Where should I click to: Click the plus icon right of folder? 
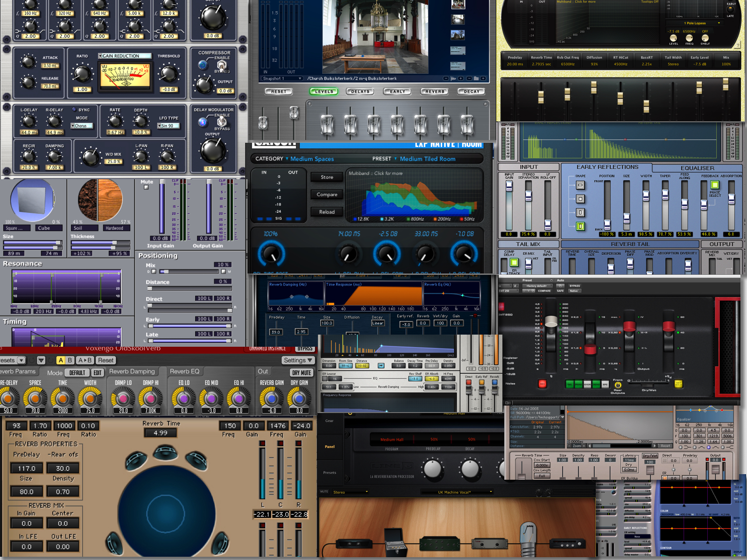point(483,78)
